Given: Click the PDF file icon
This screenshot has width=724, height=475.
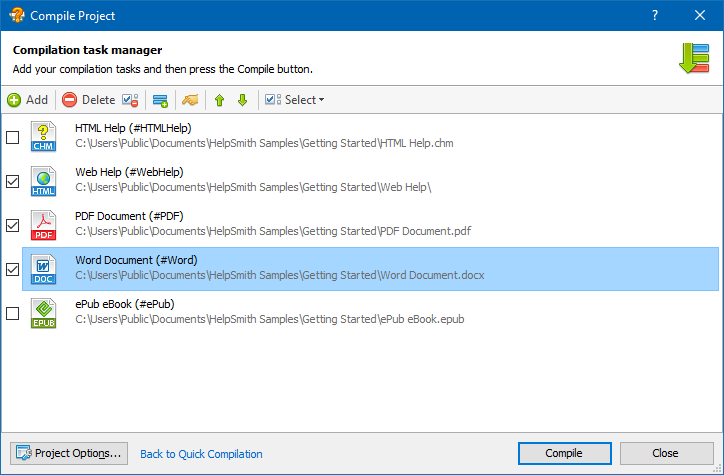Looking at the screenshot, I should point(44,225).
